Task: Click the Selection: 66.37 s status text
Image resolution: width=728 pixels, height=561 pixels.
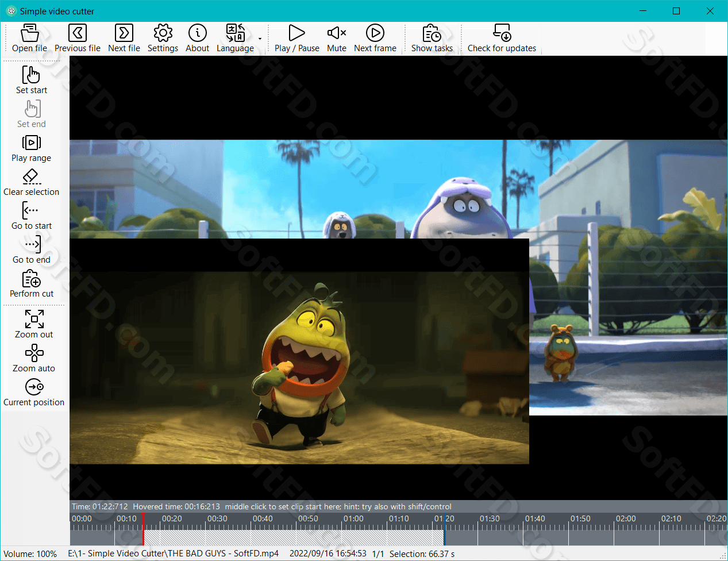Action: point(422,554)
